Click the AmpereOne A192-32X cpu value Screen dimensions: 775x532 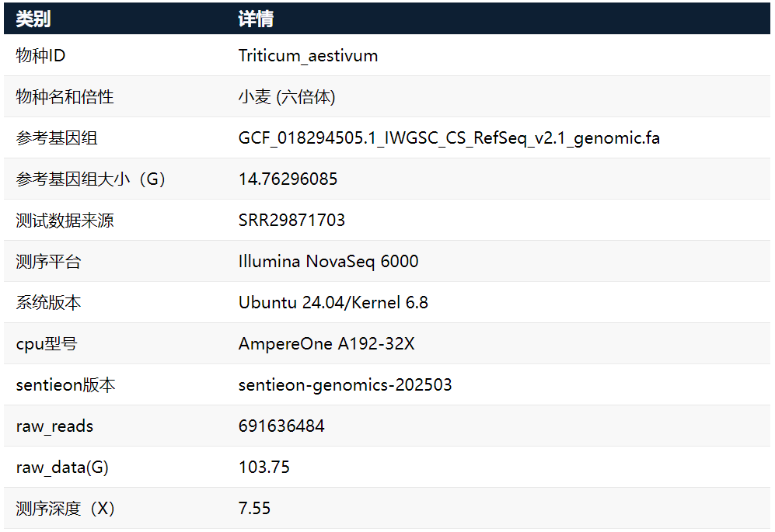(326, 344)
